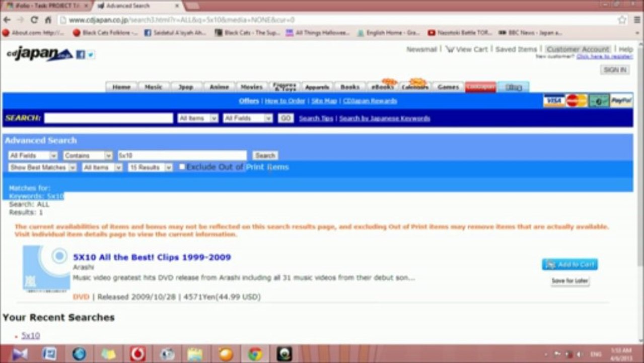Open CDJapan Twitter icon

[91, 54]
